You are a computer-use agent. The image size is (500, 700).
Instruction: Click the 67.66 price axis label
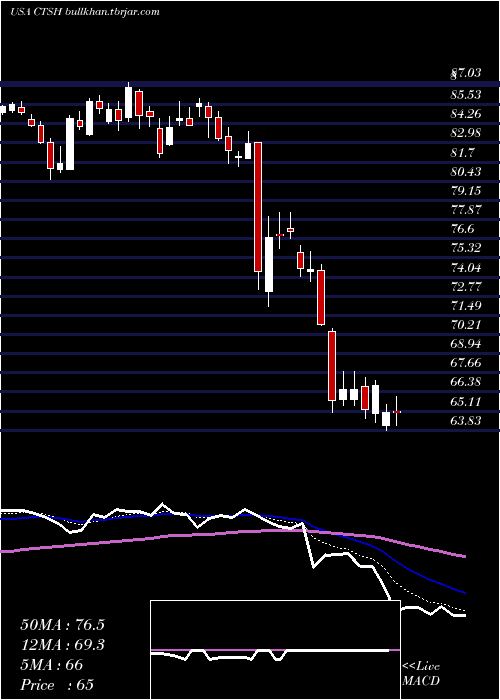(x=466, y=363)
